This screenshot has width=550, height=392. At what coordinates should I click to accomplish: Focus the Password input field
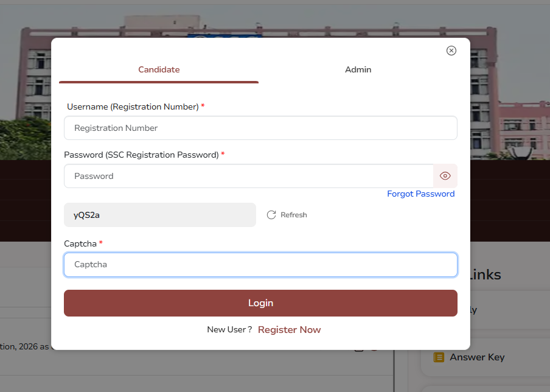249,176
